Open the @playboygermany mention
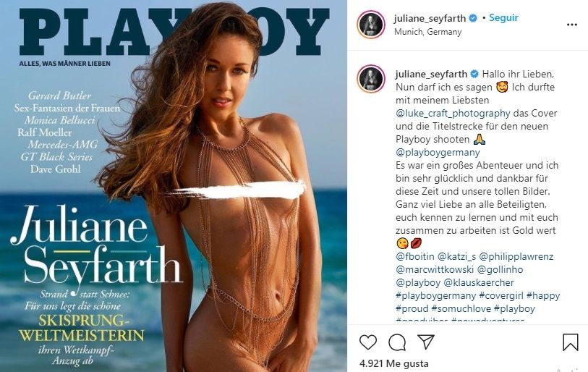 [x=438, y=153]
